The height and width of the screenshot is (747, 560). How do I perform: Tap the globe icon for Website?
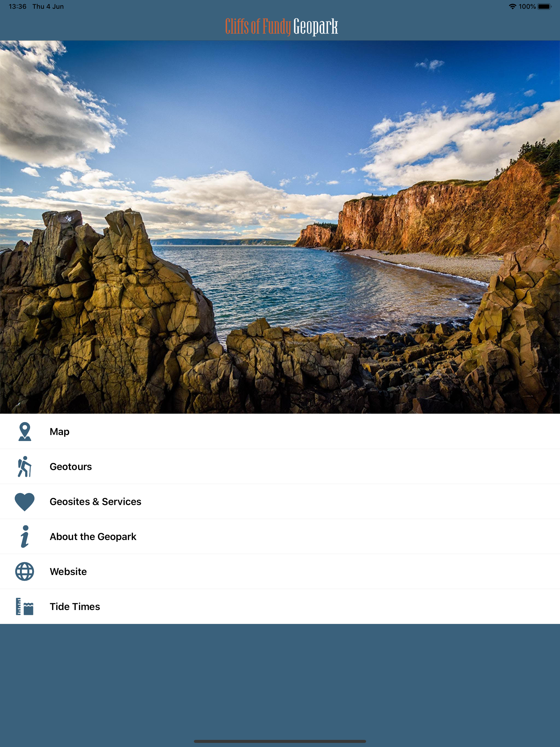[x=25, y=571]
